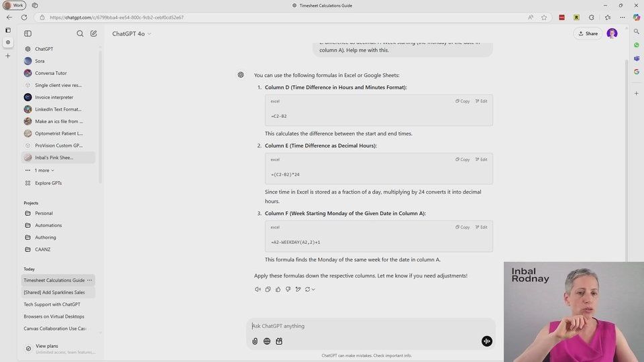Open Teams in the Edge sidebar
The height and width of the screenshot is (362, 644).
(x=637, y=59)
